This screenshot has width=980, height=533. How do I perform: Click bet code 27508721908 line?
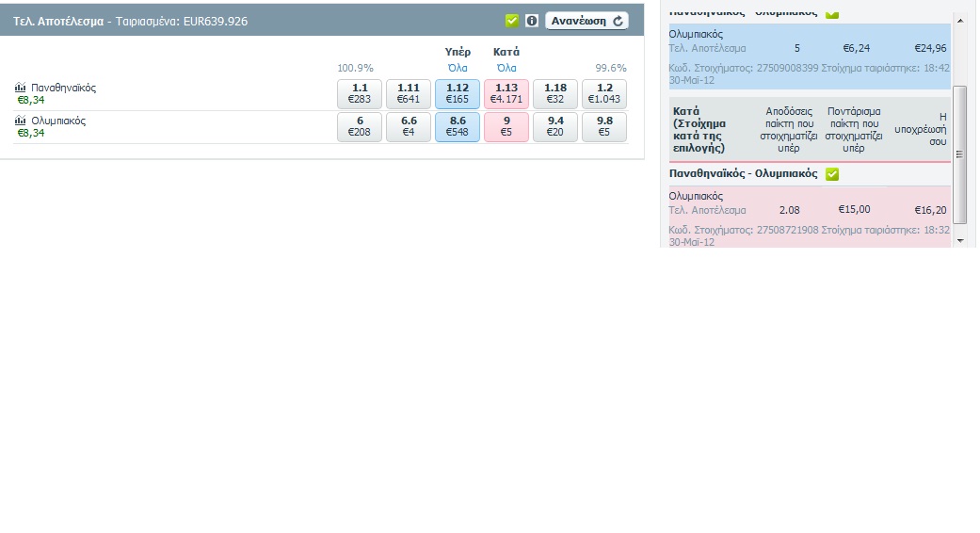tap(810, 235)
